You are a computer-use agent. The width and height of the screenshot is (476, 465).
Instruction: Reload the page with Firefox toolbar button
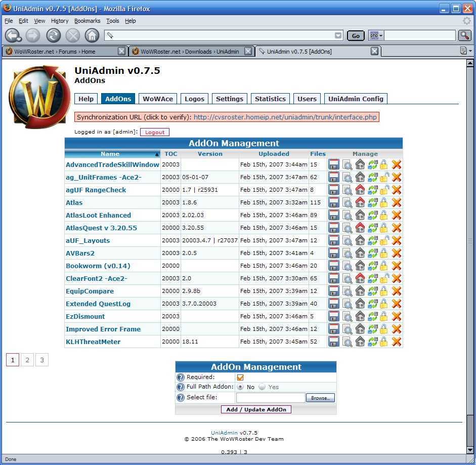54,35
